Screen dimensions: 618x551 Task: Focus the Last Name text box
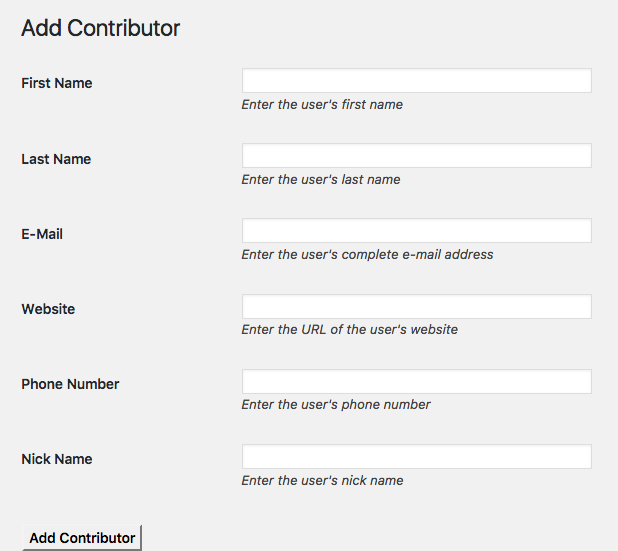(x=416, y=156)
